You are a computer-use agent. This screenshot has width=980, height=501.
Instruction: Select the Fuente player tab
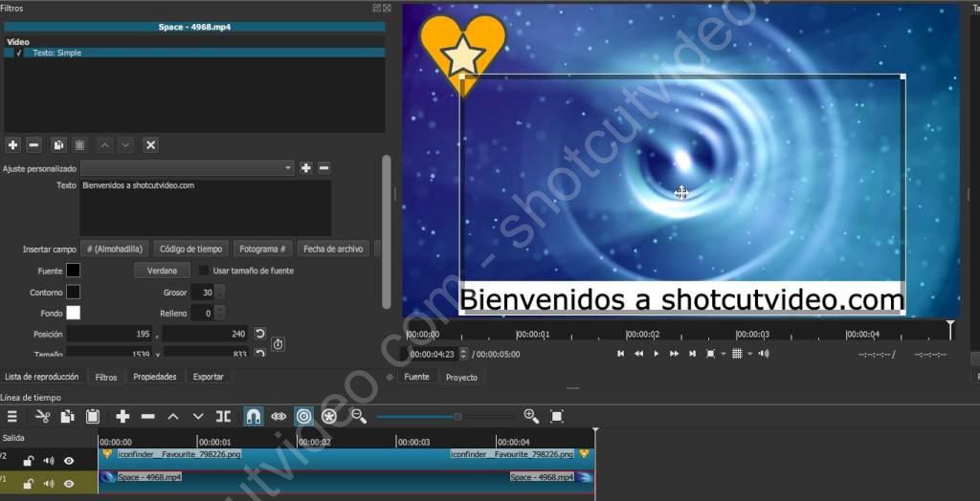tap(417, 377)
